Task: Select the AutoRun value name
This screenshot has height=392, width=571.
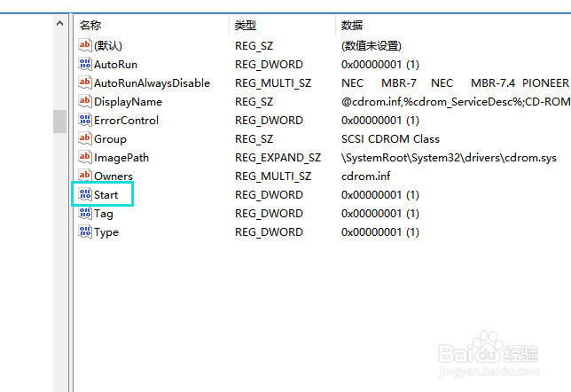Action: pyautogui.click(x=116, y=65)
